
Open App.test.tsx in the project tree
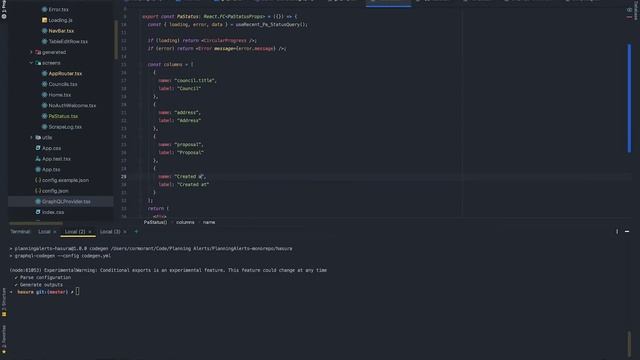coord(56,159)
